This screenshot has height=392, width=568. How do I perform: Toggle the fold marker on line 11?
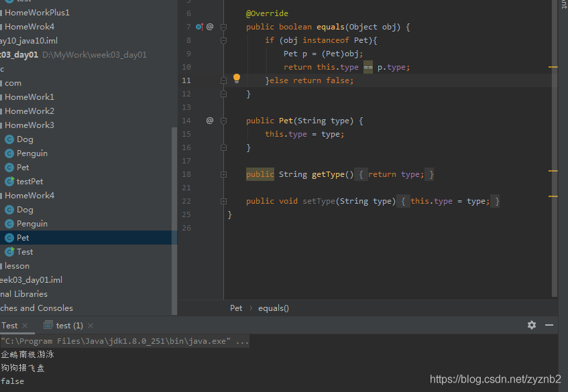click(223, 80)
